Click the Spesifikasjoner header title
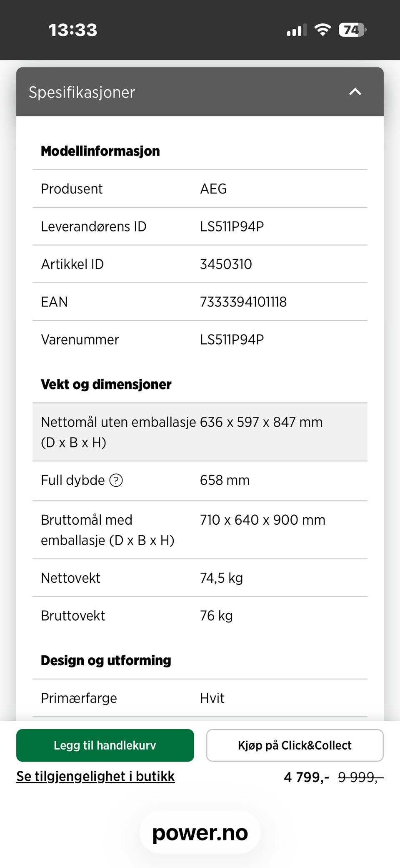Viewport: 400px width, 868px height. pyautogui.click(x=82, y=92)
